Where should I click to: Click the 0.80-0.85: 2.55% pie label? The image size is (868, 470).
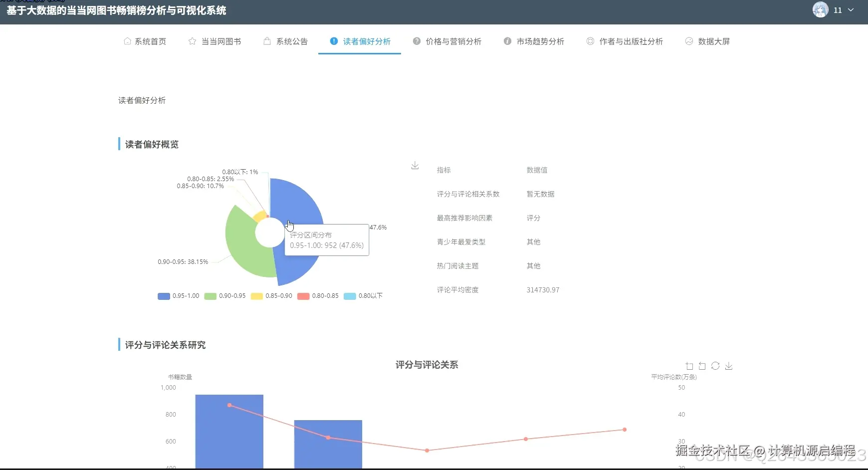tap(211, 179)
